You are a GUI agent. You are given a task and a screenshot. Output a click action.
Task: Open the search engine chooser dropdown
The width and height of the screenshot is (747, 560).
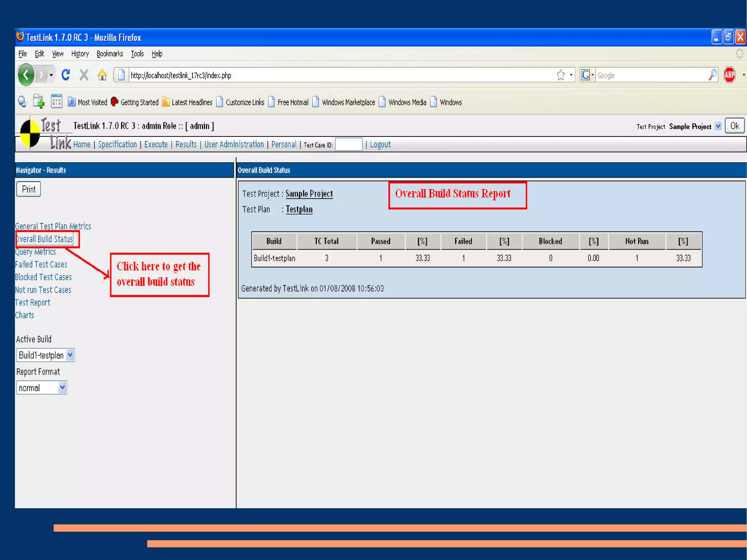[x=592, y=75]
